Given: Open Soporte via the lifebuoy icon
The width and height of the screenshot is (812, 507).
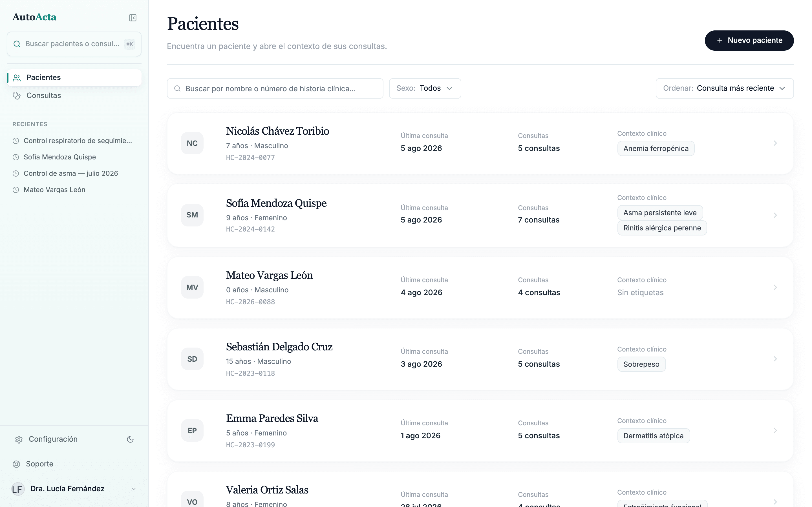Looking at the screenshot, I should coord(16,464).
